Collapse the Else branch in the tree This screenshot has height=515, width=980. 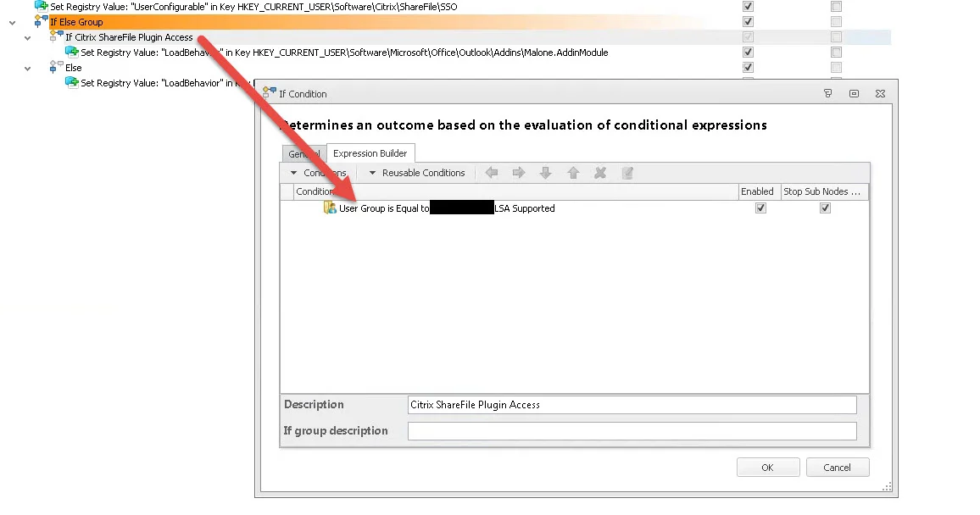click(x=27, y=69)
